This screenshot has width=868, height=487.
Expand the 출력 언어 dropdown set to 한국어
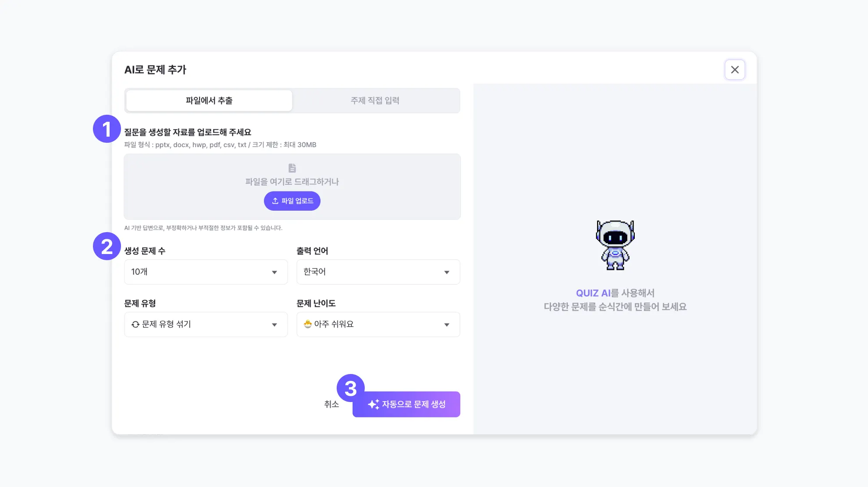click(378, 272)
